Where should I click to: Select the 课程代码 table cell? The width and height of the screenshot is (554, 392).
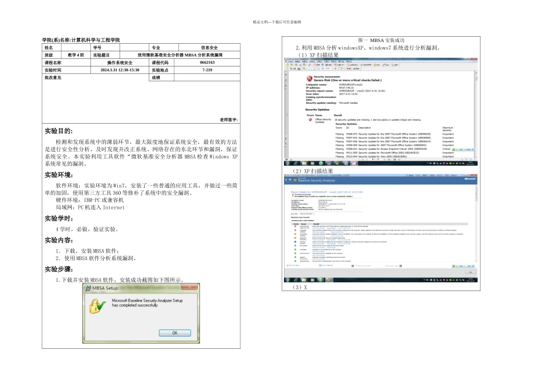162,62
